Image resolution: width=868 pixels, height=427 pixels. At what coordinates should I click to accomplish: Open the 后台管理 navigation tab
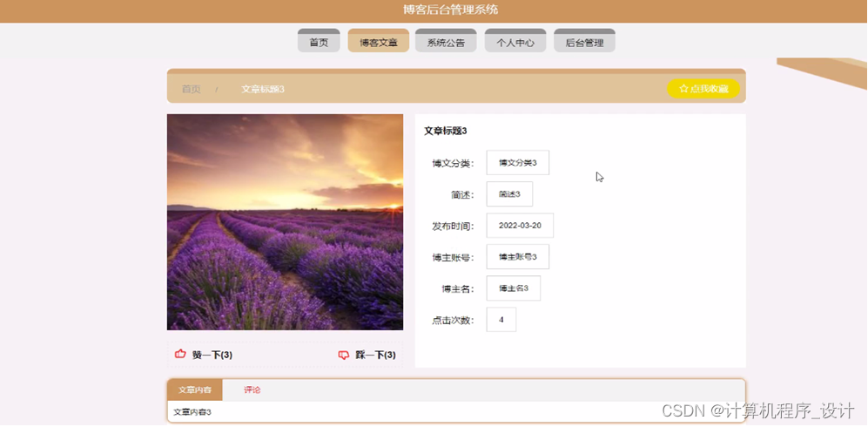pos(584,40)
